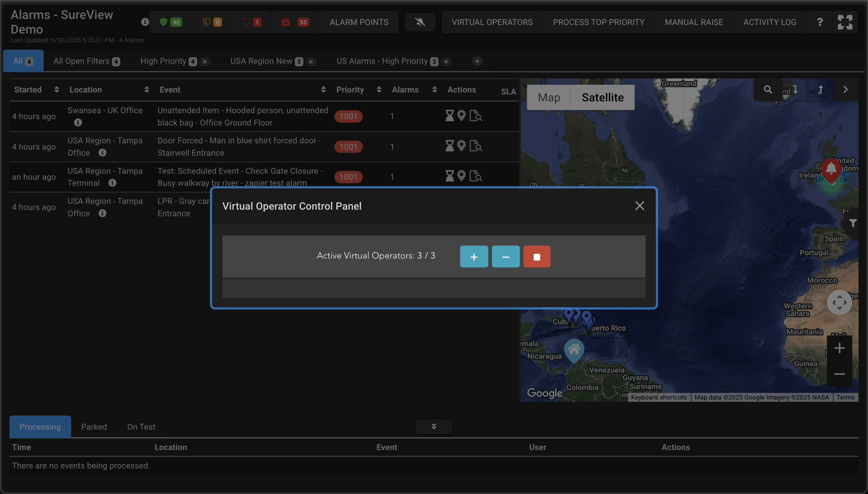Add a new filter tab
The width and height of the screenshot is (868, 494).
pyautogui.click(x=477, y=61)
